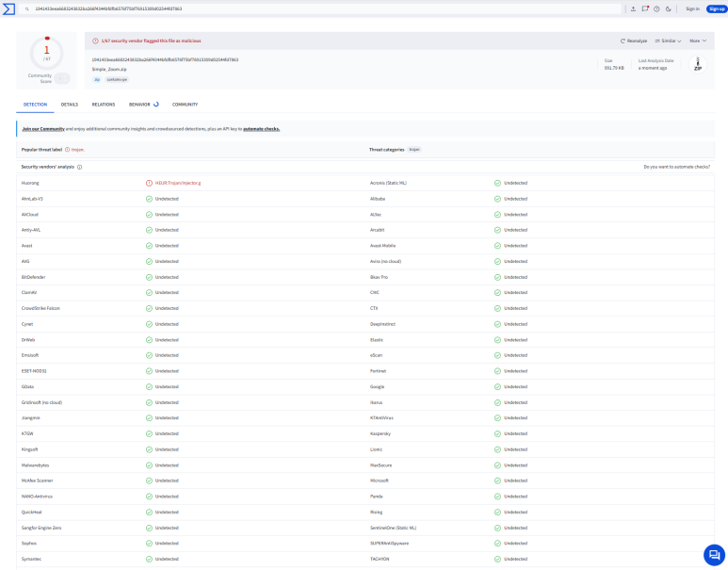Click the Gridinsoft (no cloud) vendor name

pyautogui.click(x=41, y=402)
